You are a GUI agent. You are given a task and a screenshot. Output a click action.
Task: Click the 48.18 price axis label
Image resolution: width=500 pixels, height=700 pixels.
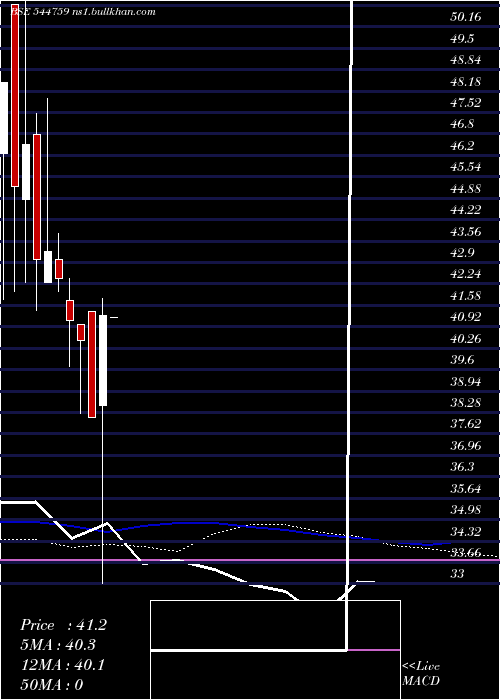(x=466, y=81)
